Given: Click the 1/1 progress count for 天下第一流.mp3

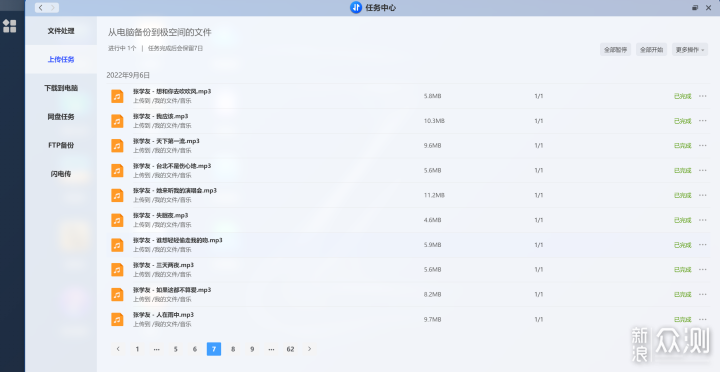Looking at the screenshot, I should (539, 146).
